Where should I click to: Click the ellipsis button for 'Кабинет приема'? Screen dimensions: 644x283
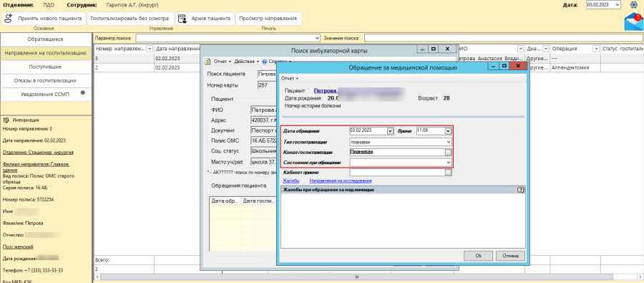(x=448, y=173)
